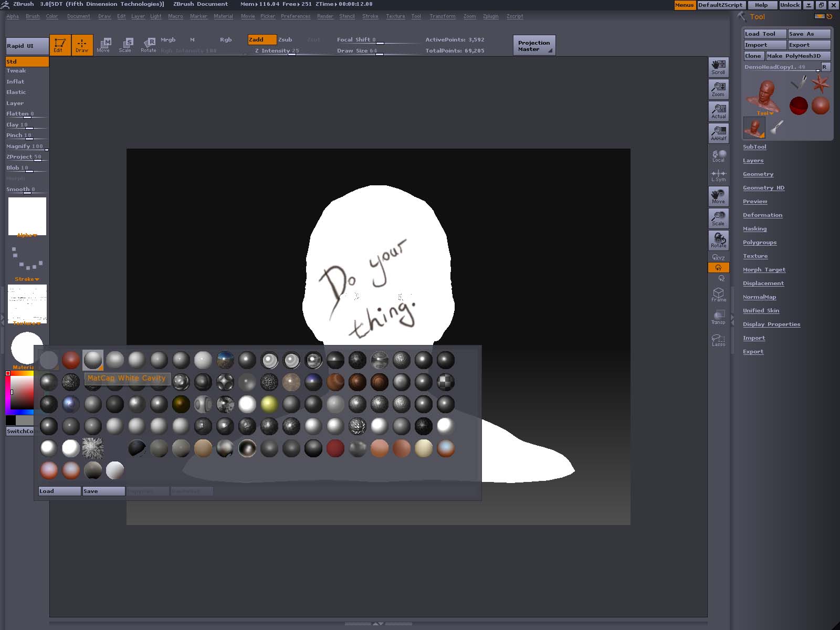This screenshot has width=840, height=630.
Task: Select the Lasso icon
Action: point(718,340)
